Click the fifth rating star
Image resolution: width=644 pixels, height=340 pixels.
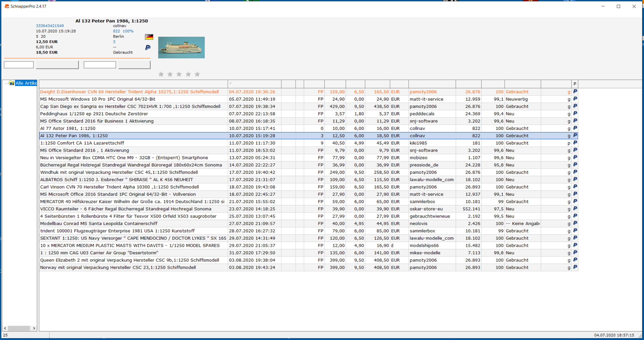pos(197,74)
